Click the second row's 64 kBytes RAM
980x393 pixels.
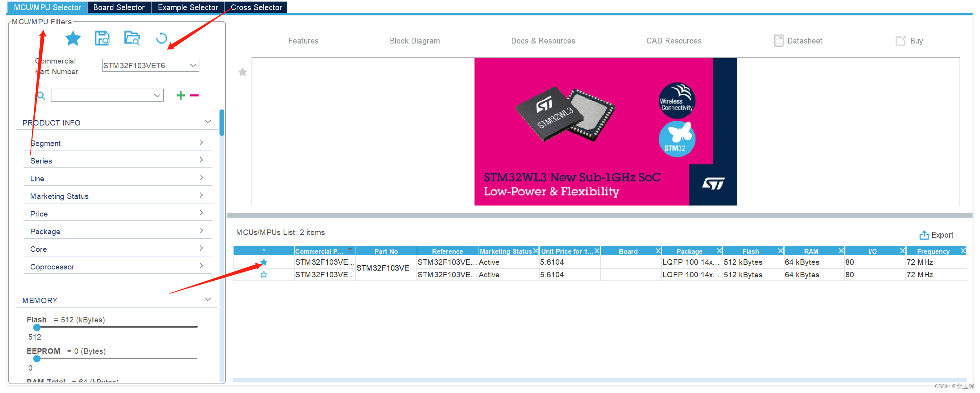802,275
